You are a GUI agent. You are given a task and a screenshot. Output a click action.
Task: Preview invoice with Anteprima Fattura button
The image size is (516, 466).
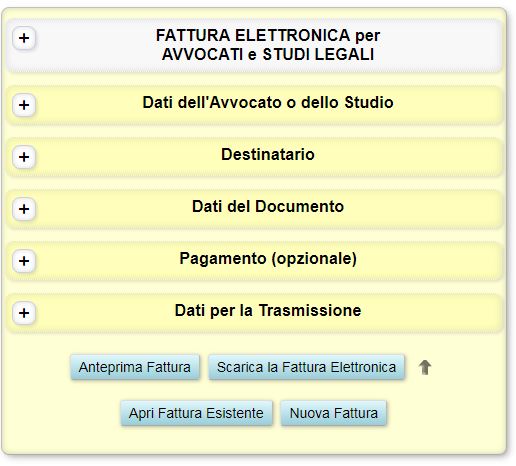tap(135, 367)
